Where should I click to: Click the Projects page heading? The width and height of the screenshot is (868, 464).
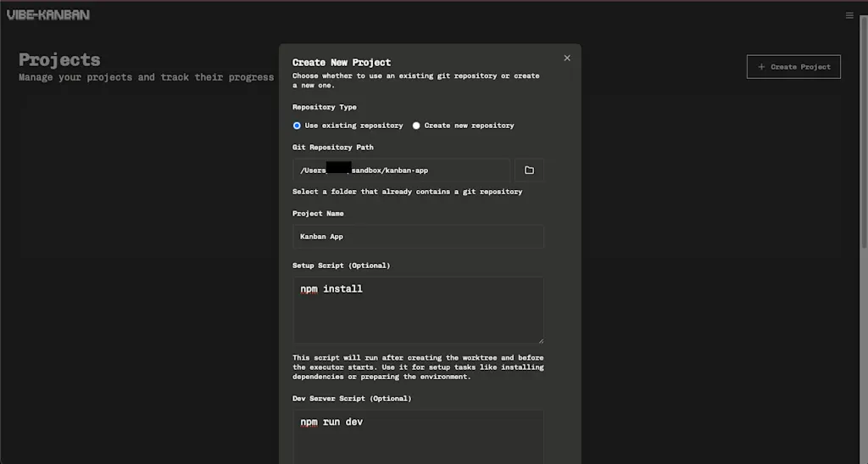(x=60, y=59)
